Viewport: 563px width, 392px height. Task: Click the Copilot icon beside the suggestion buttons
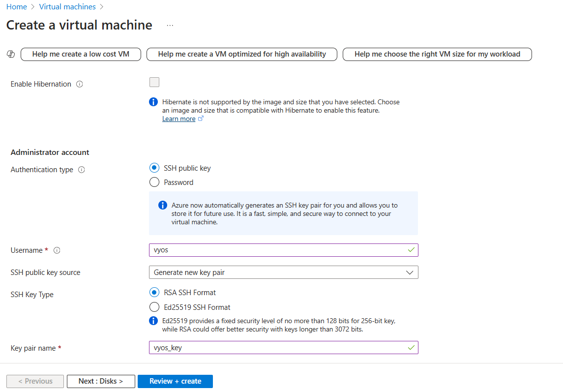coord(11,54)
